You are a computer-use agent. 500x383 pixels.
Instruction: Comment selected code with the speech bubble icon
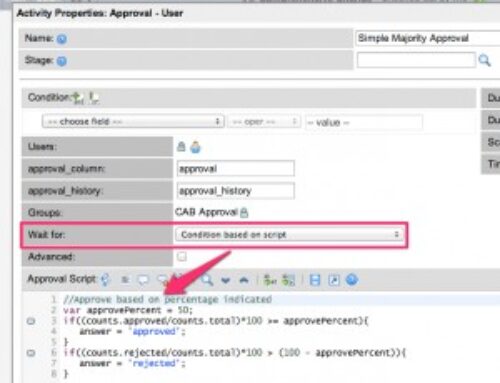pyautogui.click(x=143, y=280)
